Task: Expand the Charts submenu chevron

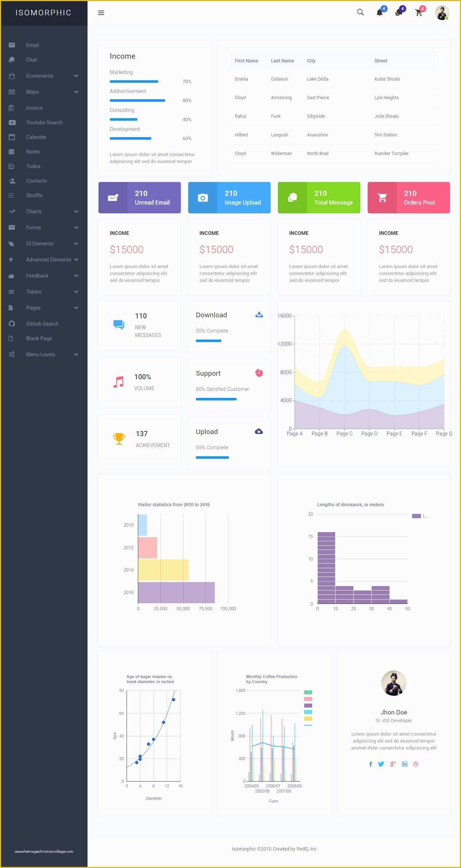Action: coord(76,212)
